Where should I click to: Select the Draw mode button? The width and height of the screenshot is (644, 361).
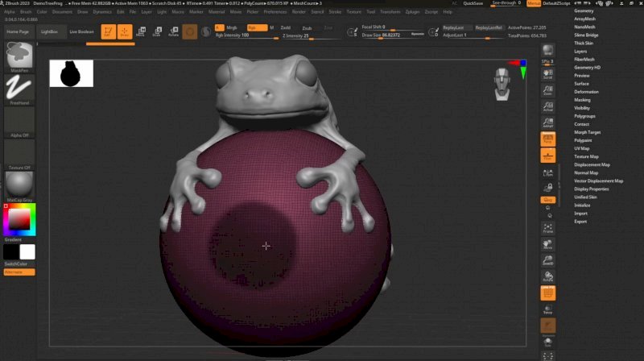(x=124, y=32)
